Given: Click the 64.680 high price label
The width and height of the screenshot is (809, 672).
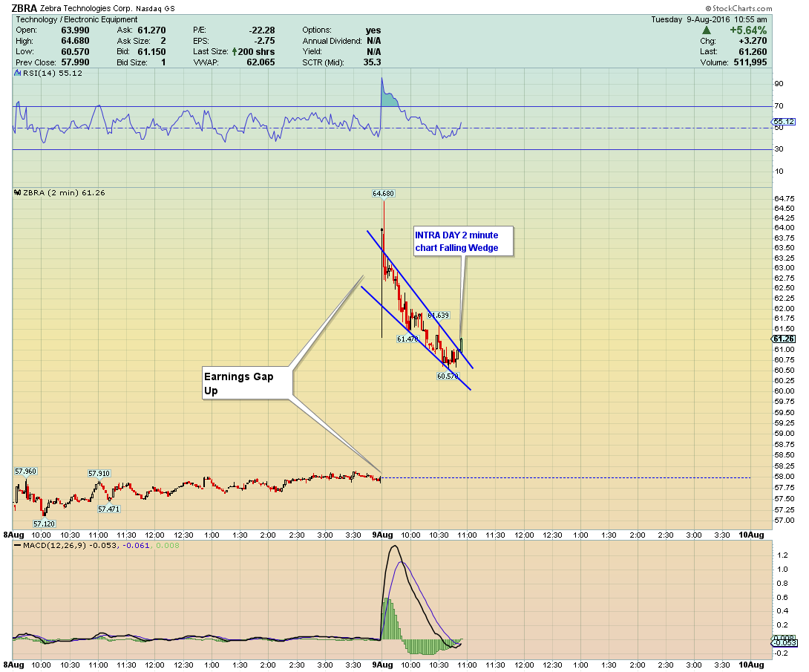Looking at the screenshot, I should click(x=383, y=194).
